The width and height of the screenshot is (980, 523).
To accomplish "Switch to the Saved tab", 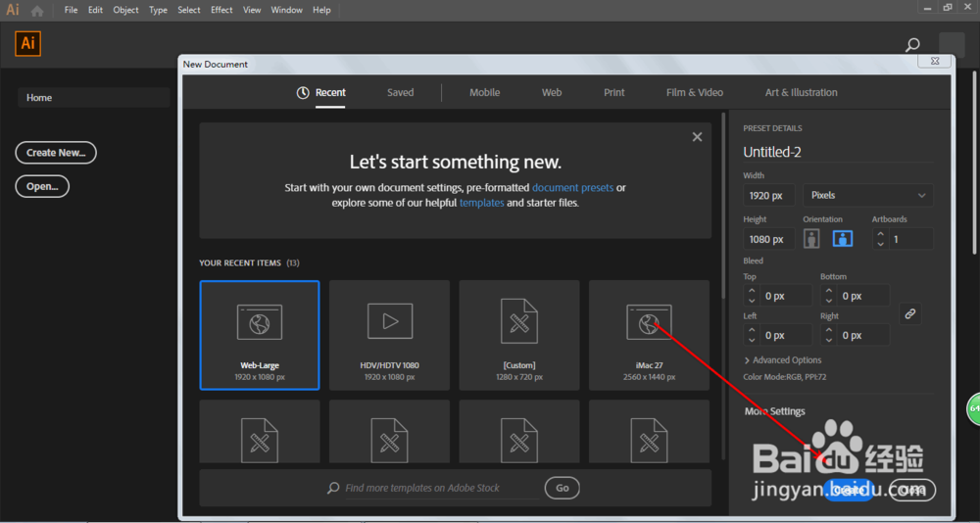I will (x=400, y=92).
